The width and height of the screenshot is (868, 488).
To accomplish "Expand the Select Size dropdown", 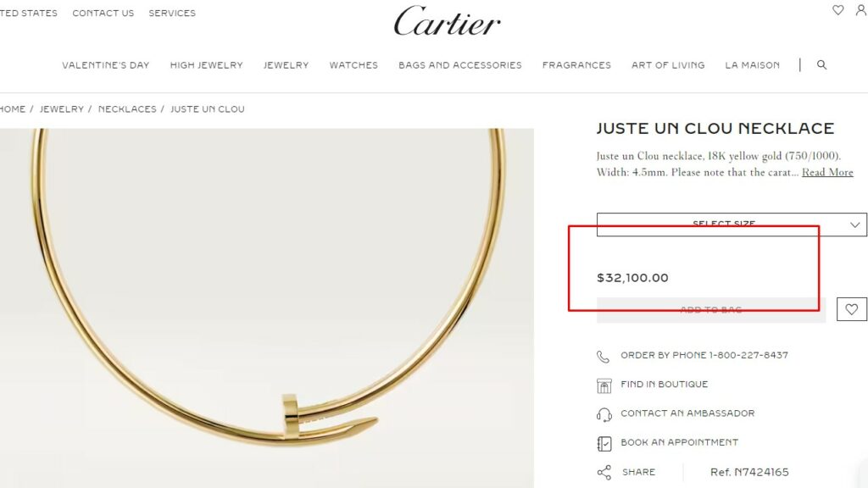I will click(x=732, y=225).
